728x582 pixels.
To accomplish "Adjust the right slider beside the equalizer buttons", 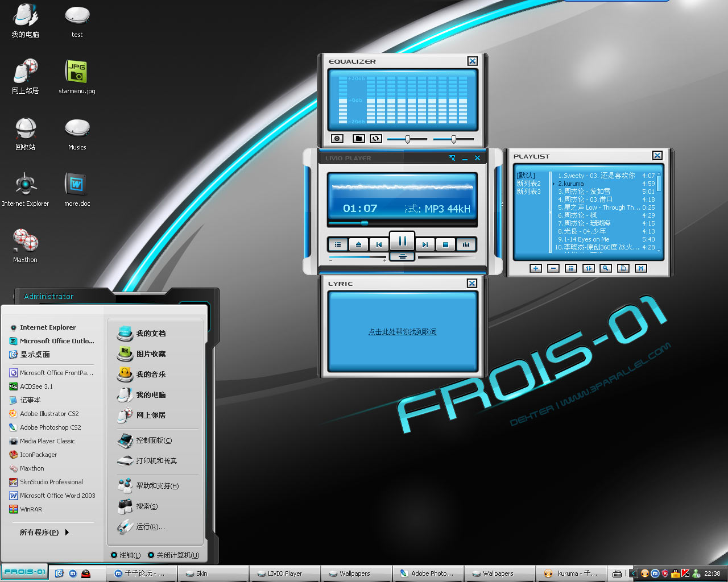I will (453, 139).
